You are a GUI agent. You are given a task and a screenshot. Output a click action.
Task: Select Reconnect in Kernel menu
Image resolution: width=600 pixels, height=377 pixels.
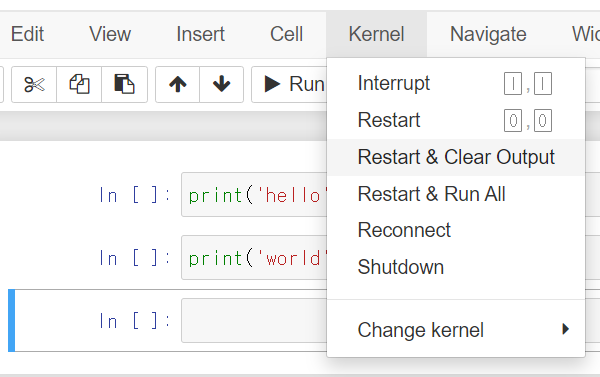click(x=456, y=230)
